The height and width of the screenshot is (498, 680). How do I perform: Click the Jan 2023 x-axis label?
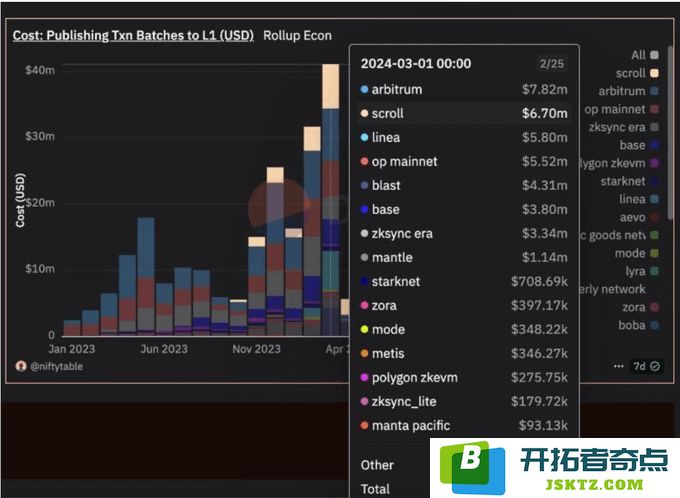(x=72, y=349)
